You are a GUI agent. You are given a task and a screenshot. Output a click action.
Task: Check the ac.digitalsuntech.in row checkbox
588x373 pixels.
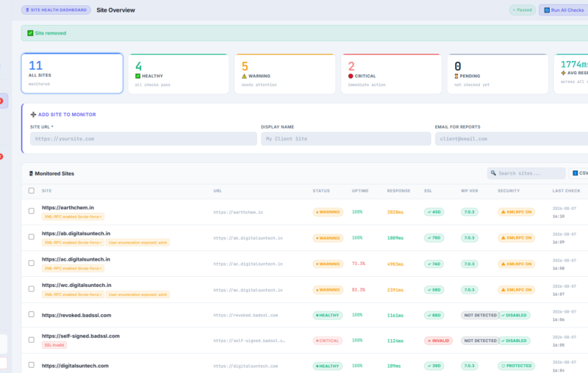[32, 263]
